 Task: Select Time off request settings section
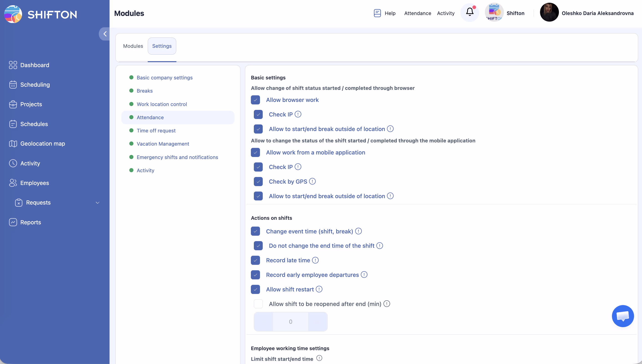point(156,131)
